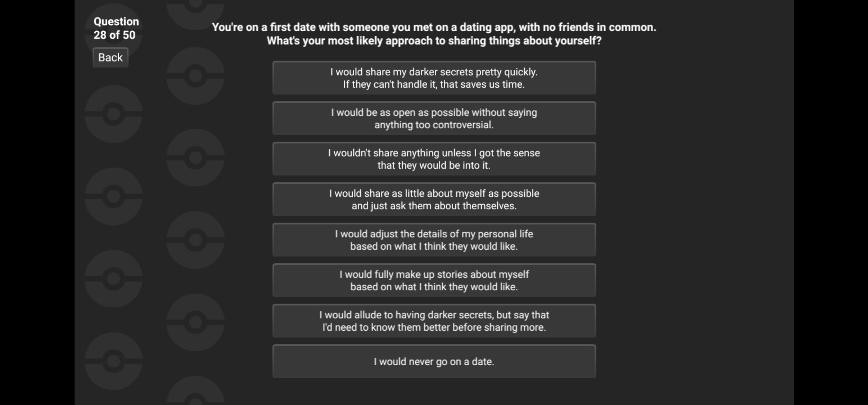Click the cut-off Pokeball at the top edge
This screenshot has width=868, height=405.
pos(195,9)
